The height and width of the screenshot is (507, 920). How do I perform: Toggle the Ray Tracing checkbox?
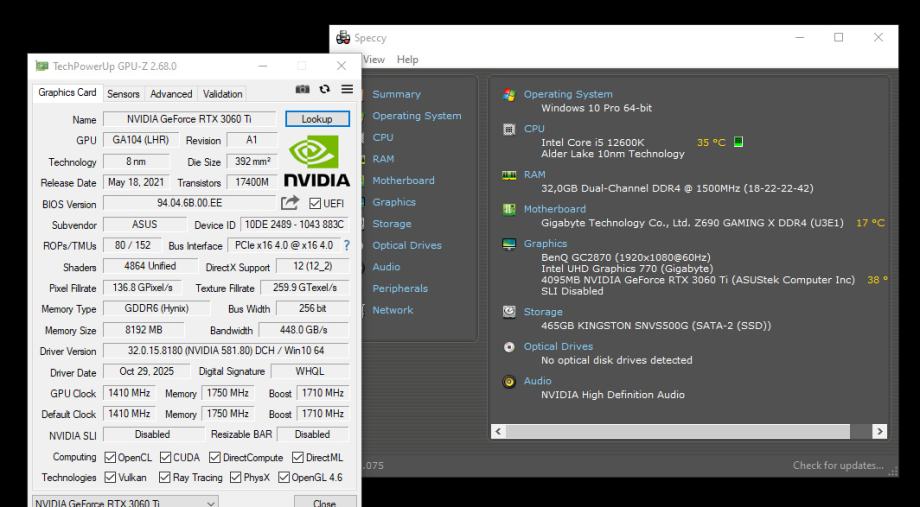pos(165,478)
